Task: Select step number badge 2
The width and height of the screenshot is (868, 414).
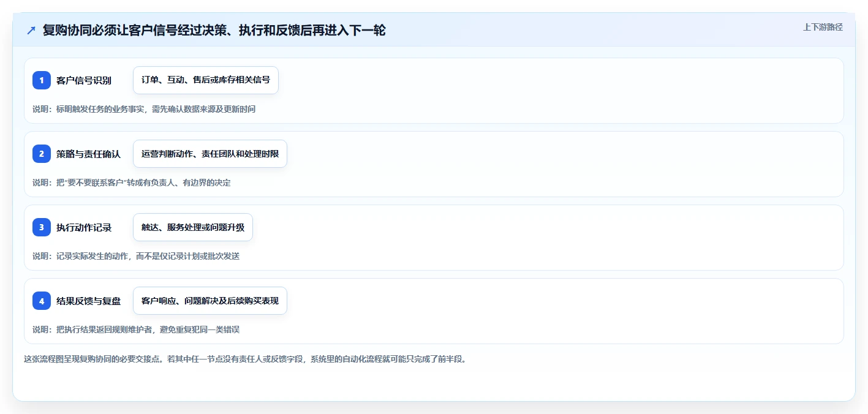Action: (x=42, y=154)
